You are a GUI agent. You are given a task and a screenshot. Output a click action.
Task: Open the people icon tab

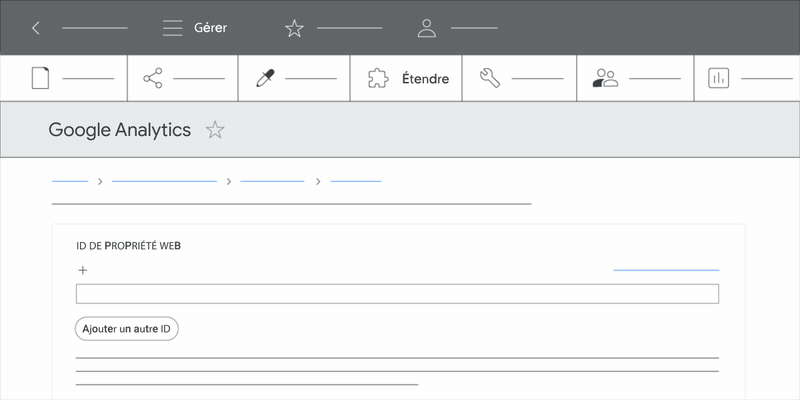point(605,79)
